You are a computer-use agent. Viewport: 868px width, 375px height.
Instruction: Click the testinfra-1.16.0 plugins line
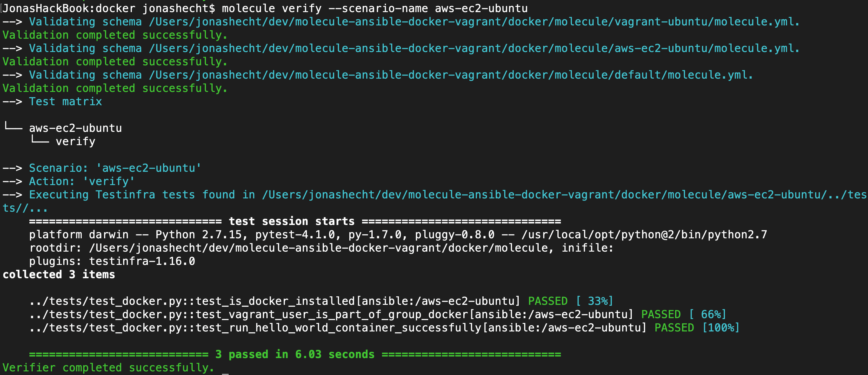pos(142,261)
